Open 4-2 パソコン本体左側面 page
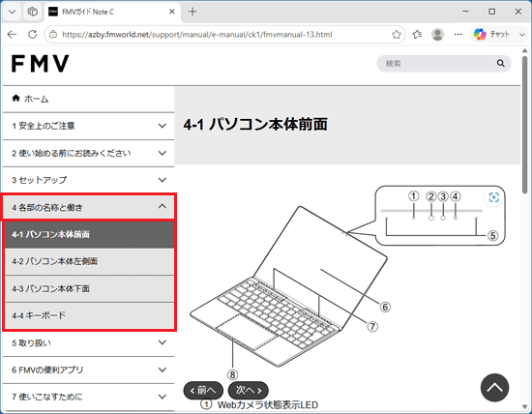Viewport: 532px width, 414px height. 89,261
